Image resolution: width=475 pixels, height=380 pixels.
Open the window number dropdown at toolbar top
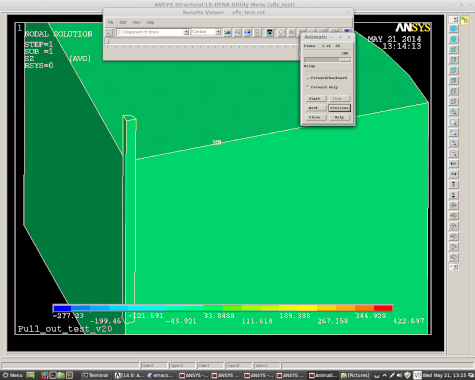(453, 20)
